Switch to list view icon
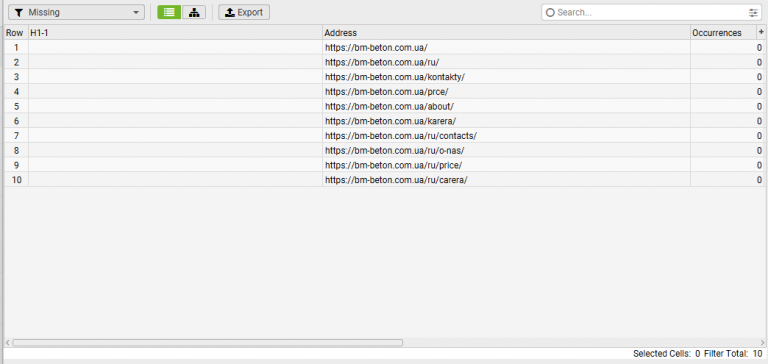The image size is (768, 364). click(169, 12)
